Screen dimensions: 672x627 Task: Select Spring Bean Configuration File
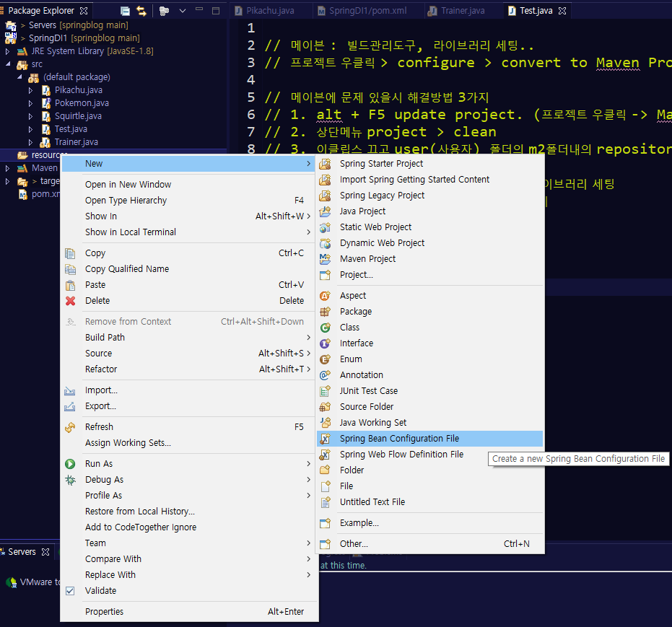[x=430, y=439]
